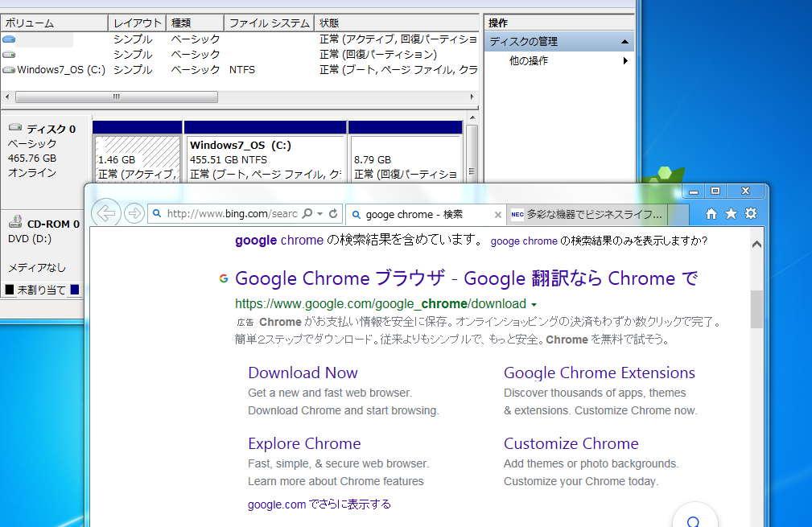This screenshot has height=527, width=812.
Task: Go back with the browser back arrow
Action: (x=106, y=213)
